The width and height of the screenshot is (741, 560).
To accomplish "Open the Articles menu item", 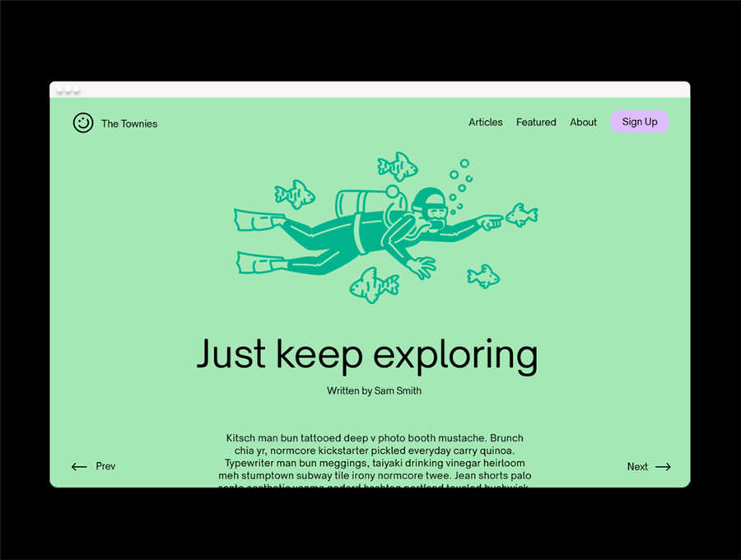I will point(485,122).
